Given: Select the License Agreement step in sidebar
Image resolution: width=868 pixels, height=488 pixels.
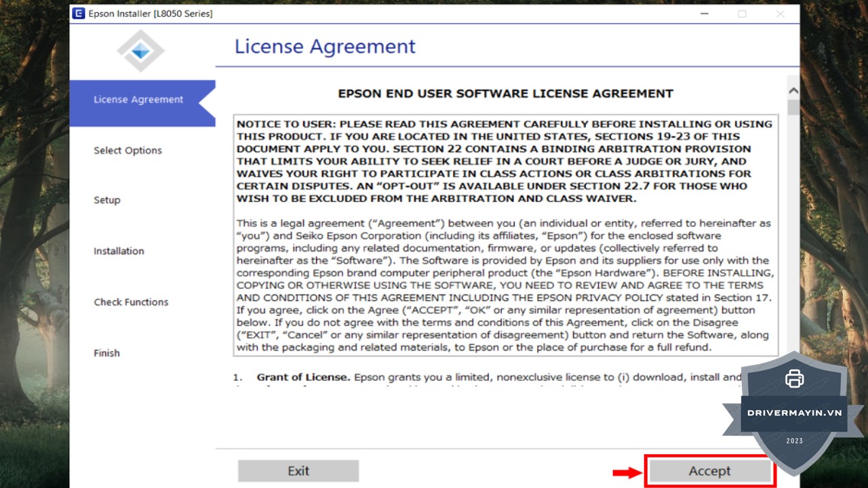Looking at the screenshot, I should (x=138, y=100).
